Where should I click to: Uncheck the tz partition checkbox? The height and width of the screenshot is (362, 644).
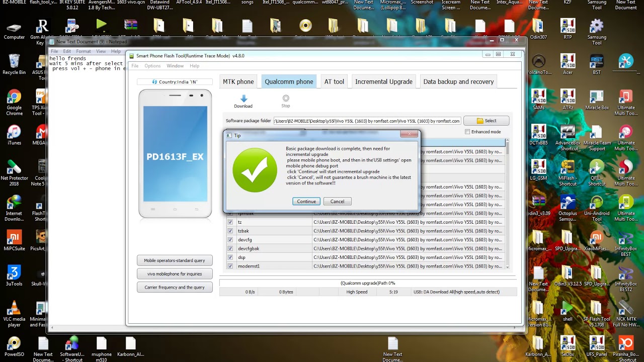pos(230,222)
